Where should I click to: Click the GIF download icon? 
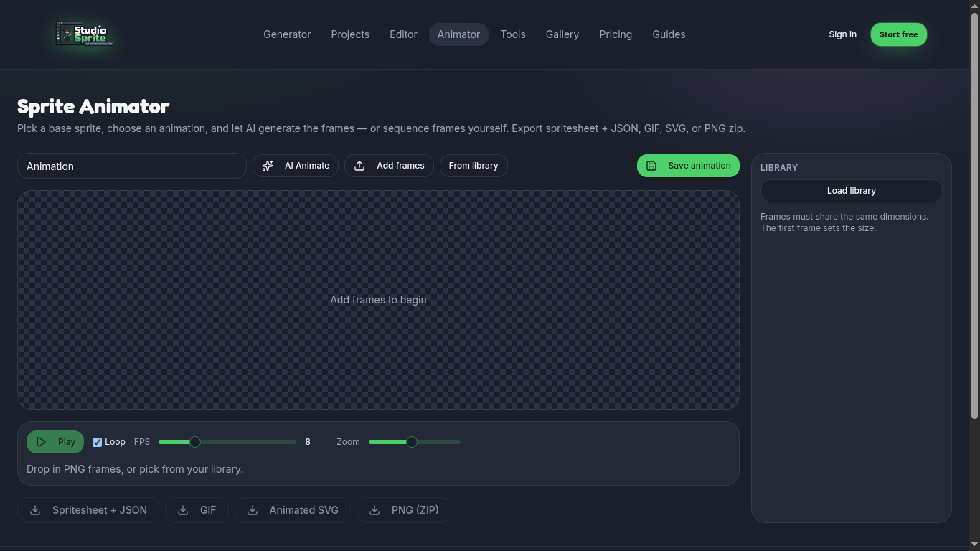(183, 510)
